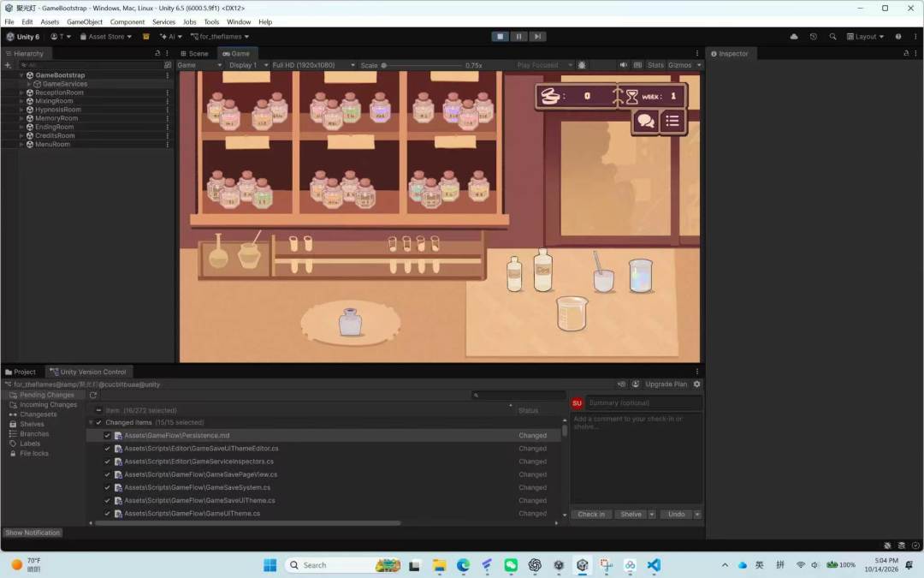Image resolution: width=924 pixels, height=578 pixels.
Task: Open the Layout dropdown
Action: (865, 37)
